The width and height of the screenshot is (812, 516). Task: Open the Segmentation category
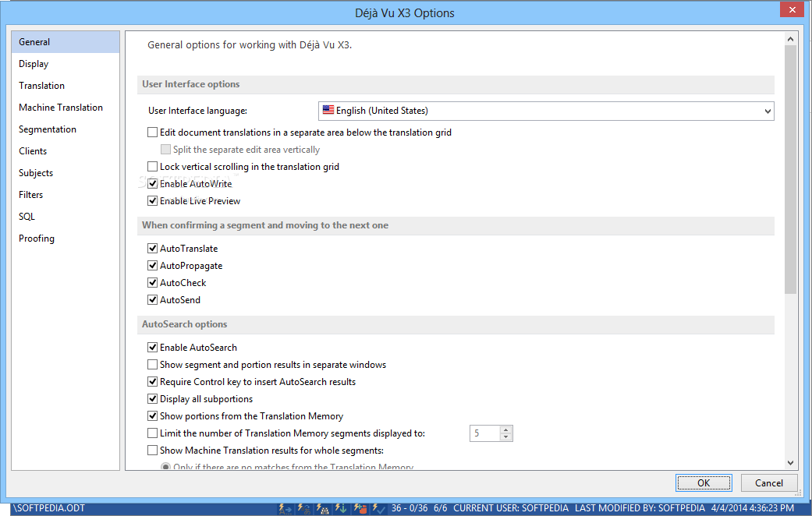(x=66, y=129)
